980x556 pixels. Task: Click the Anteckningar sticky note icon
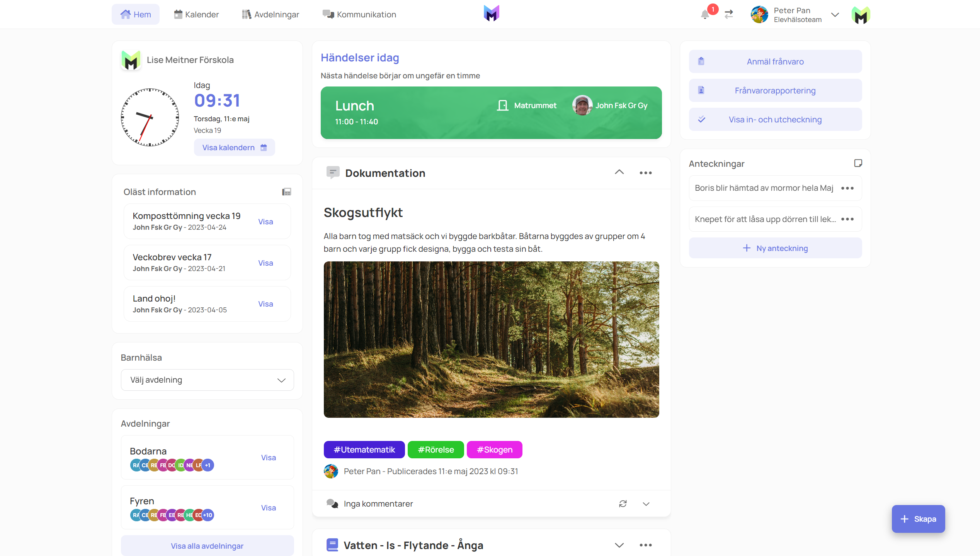tap(858, 163)
